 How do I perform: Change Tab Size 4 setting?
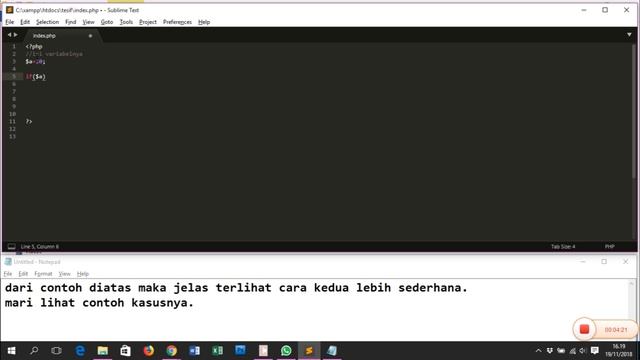click(x=563, y=247)
